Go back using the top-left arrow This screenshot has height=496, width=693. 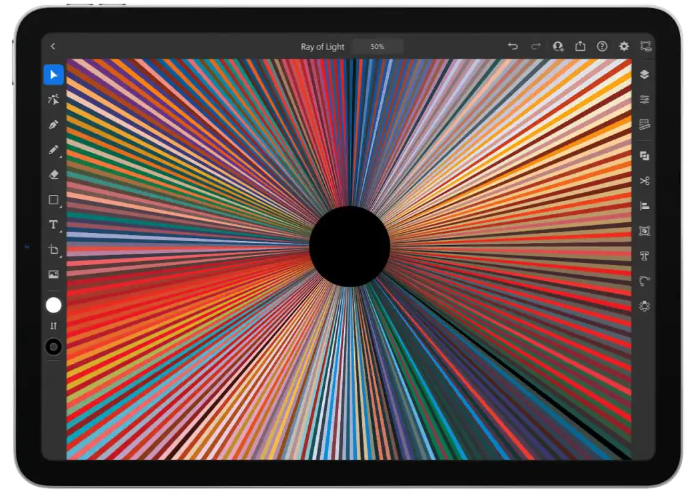click(53, 46)
